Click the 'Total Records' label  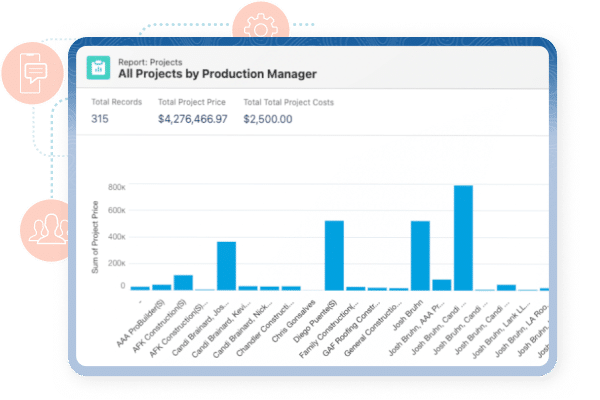(x=116, y=102)
